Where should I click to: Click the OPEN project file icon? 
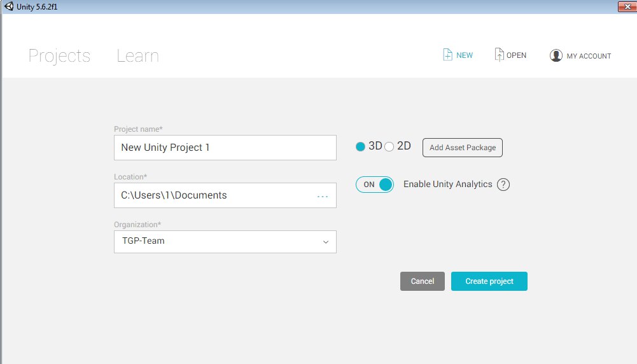(x=499, y=55)
